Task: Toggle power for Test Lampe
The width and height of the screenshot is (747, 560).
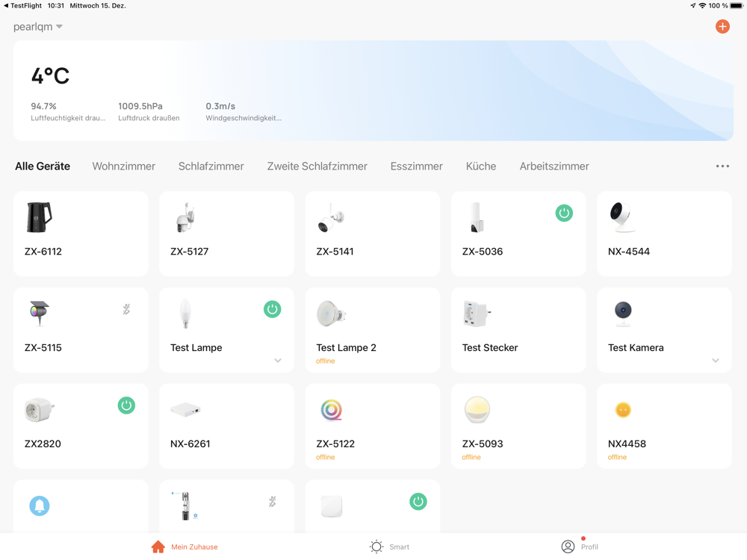Action: (272, 309)
